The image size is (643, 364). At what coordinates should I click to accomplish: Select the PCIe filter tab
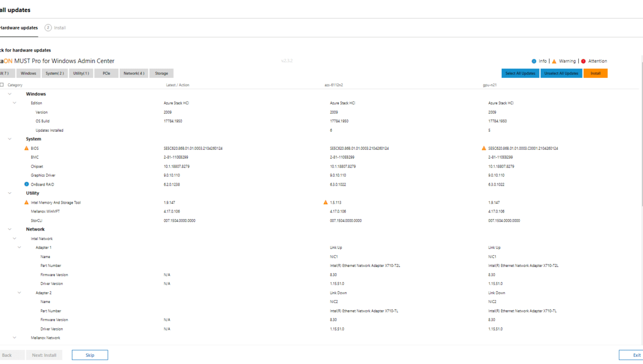106,73
